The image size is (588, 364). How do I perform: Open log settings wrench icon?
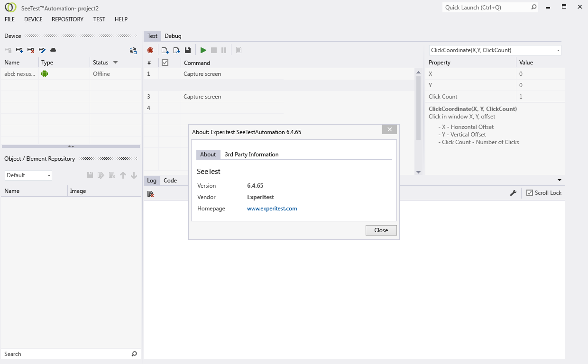513,193
